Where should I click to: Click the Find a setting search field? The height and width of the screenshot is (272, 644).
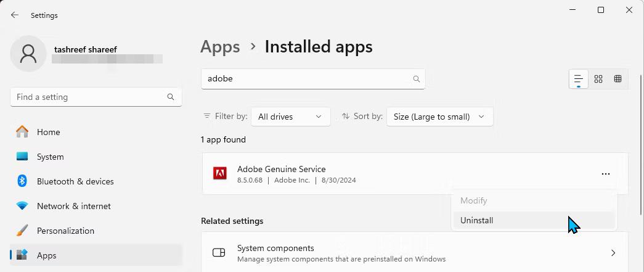click(x=89, y=97)
